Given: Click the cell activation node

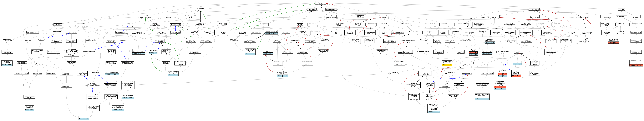Looking at the screenshot, I should [58, 24].
